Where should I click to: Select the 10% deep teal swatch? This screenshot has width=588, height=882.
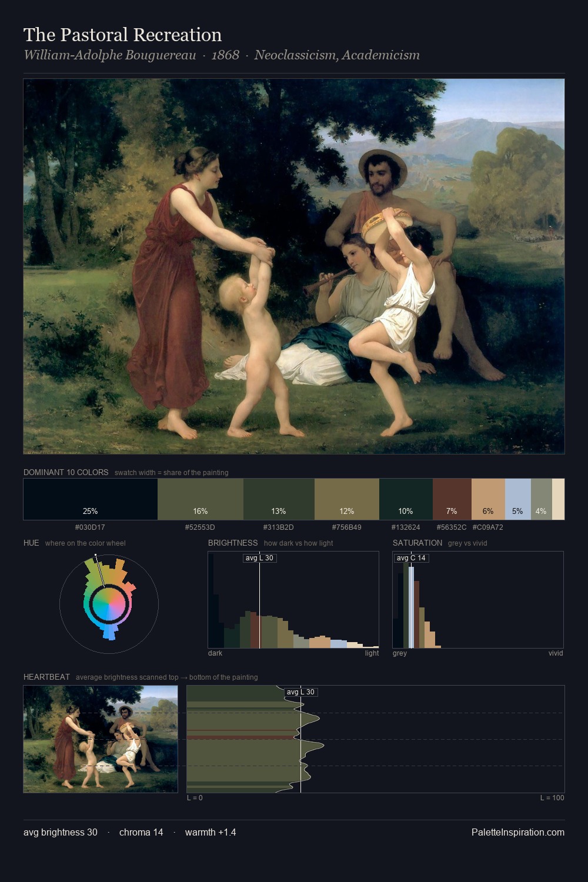(x=406, y=499)
